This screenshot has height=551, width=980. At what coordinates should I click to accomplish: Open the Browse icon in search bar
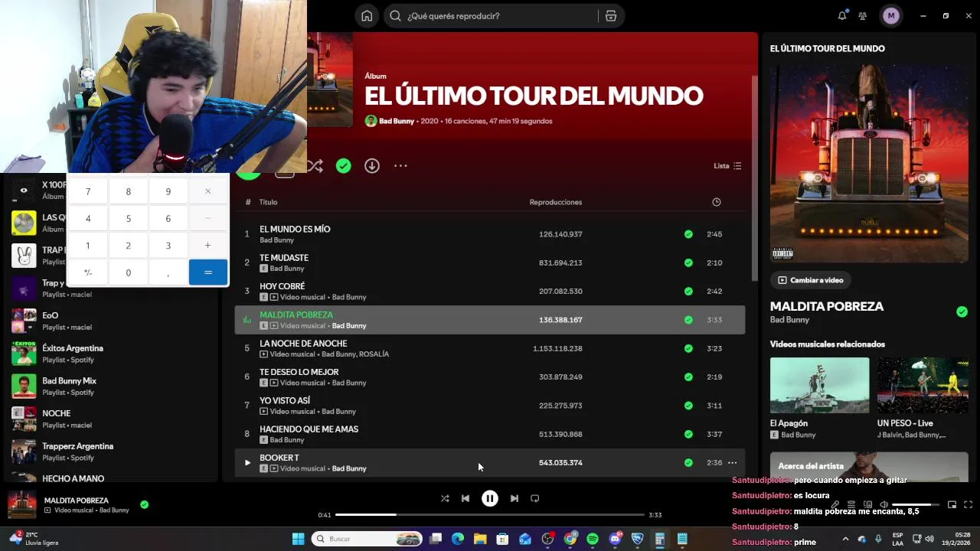(610, 16)
